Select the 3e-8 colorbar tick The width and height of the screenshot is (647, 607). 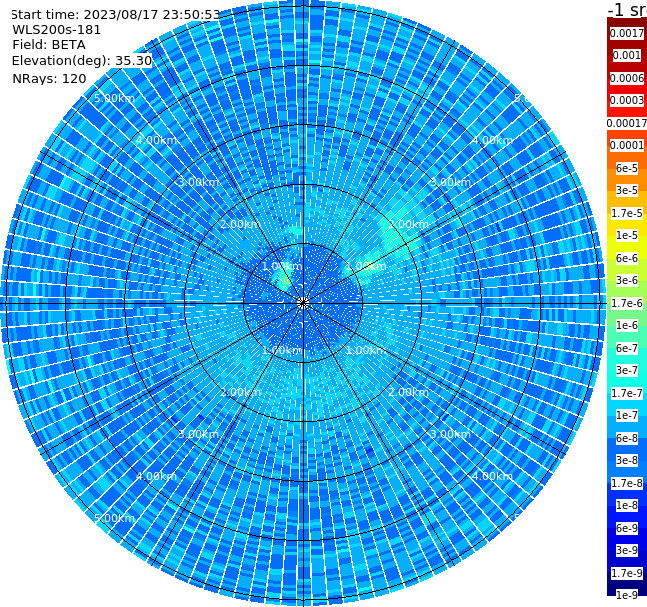[x=627, y=460]
